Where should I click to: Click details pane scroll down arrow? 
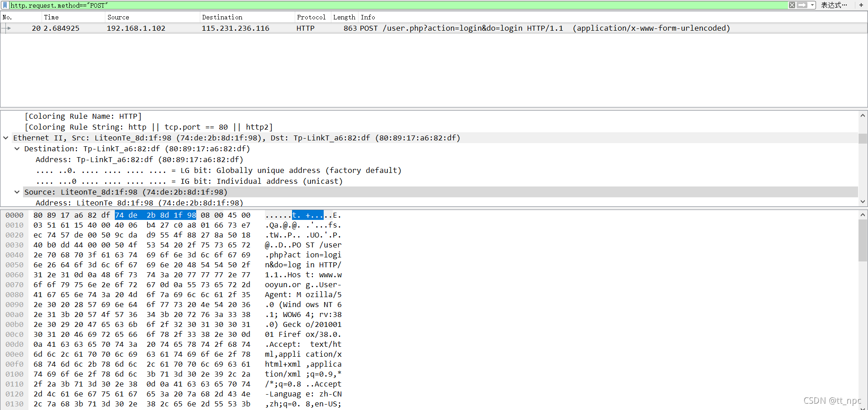point(863,202)
